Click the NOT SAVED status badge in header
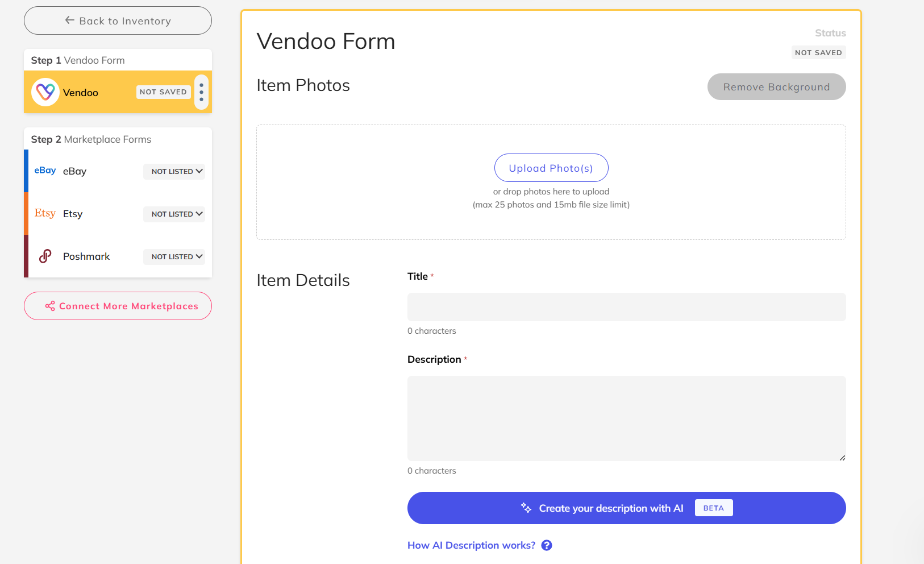 click(x=818, y=52)
